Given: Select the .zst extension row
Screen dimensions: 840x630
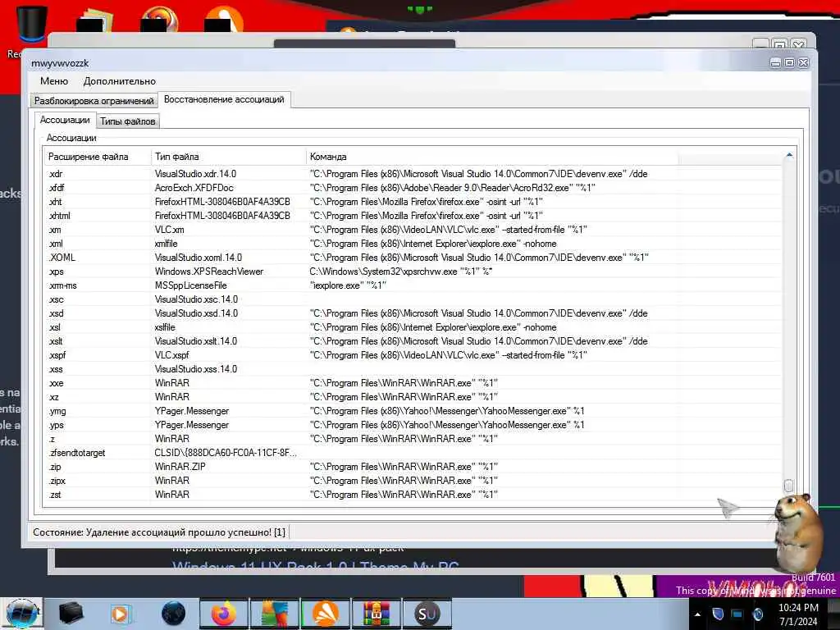Looking at the screenshot, I should (x=413, y=494).
